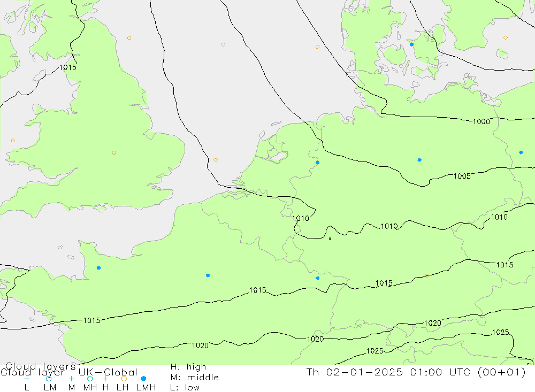
Task: Select the orange marker over western Scotland
Action: pos(36,27)
